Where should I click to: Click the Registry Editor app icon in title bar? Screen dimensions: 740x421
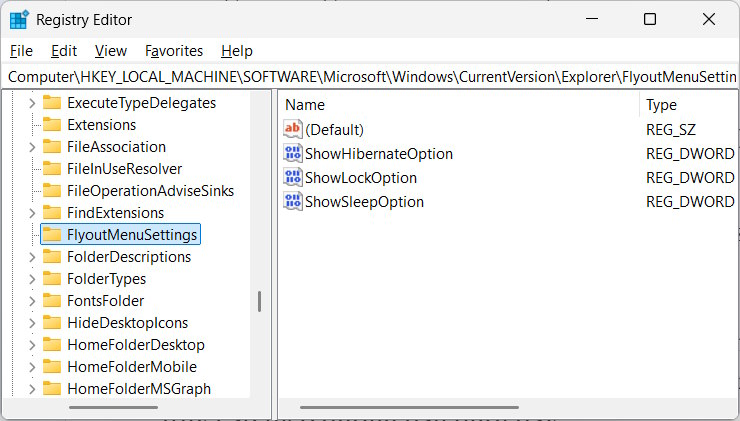[x=19, y=20]
